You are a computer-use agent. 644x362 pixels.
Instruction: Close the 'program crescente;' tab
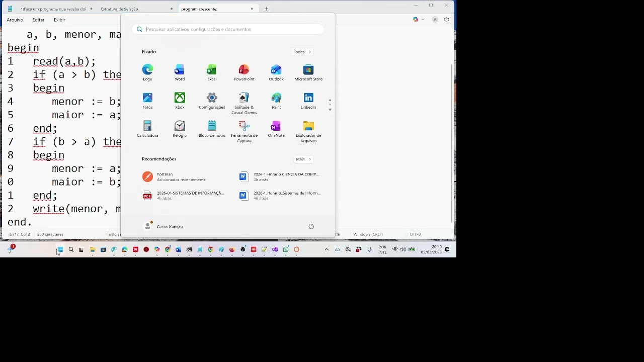pyautogui.click(x=252, y=9)
